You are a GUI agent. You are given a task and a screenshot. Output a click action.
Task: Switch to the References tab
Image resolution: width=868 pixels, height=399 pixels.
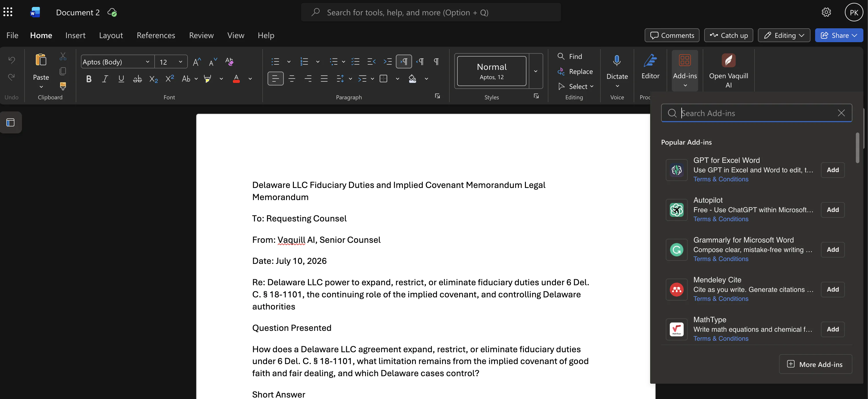[156, 35]
